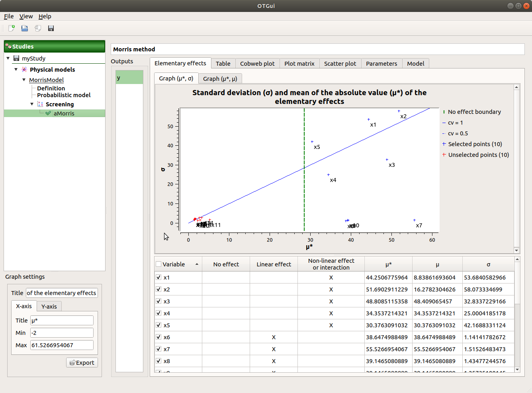
Task: Click the Import Python script icon
Action: (x=38, y=28)
